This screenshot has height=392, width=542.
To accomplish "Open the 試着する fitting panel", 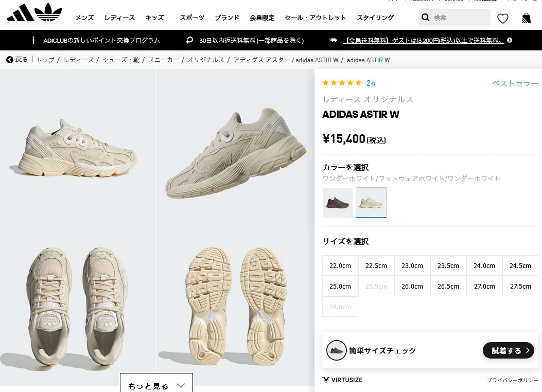I will point(508,350).
